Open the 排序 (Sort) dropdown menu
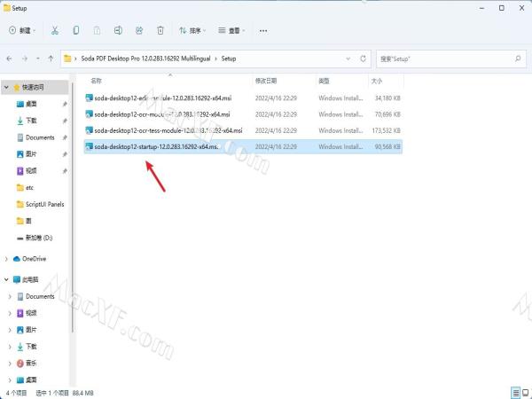Screen dimensions: 532x399 tap(193, 30)
